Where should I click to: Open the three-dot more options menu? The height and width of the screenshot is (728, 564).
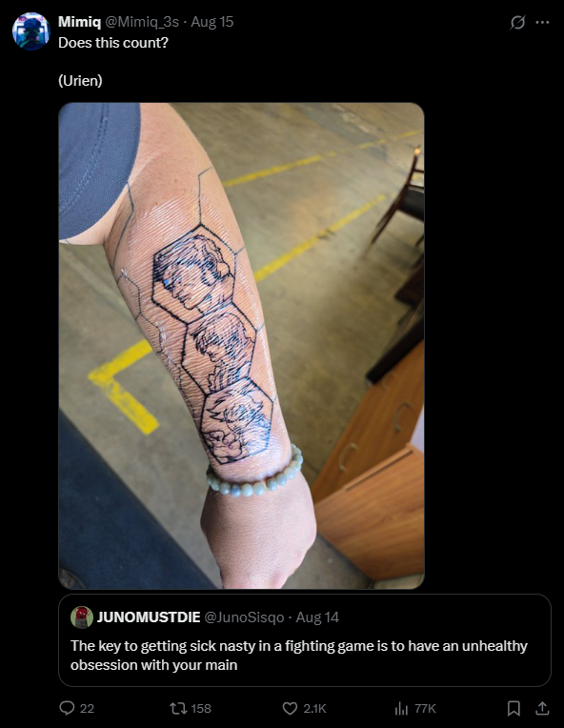point(542,22)
